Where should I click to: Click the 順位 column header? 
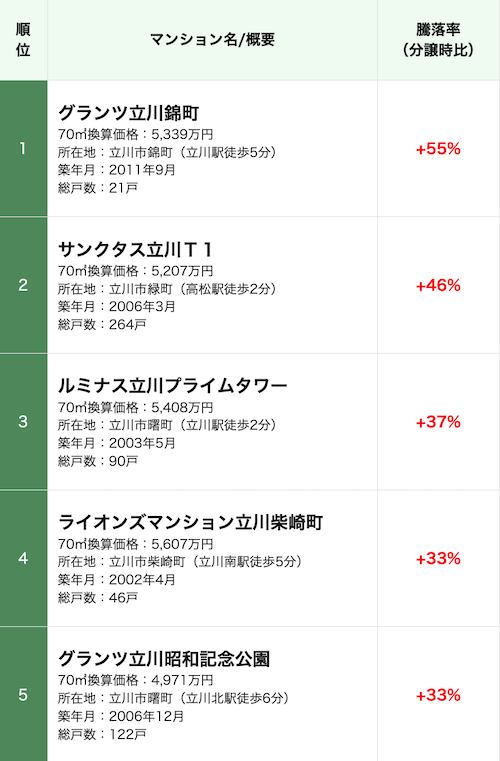[x=23, y=40]
